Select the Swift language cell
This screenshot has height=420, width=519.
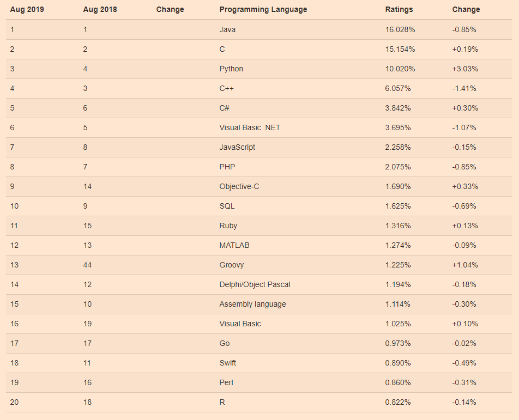tap(227, 363)
